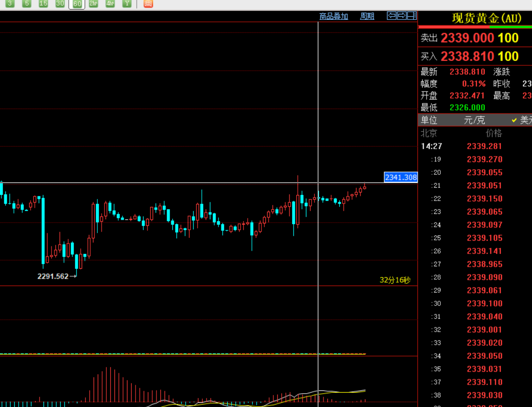
Task: Choose the 15-minute timeframe icon
Action: 43,3
